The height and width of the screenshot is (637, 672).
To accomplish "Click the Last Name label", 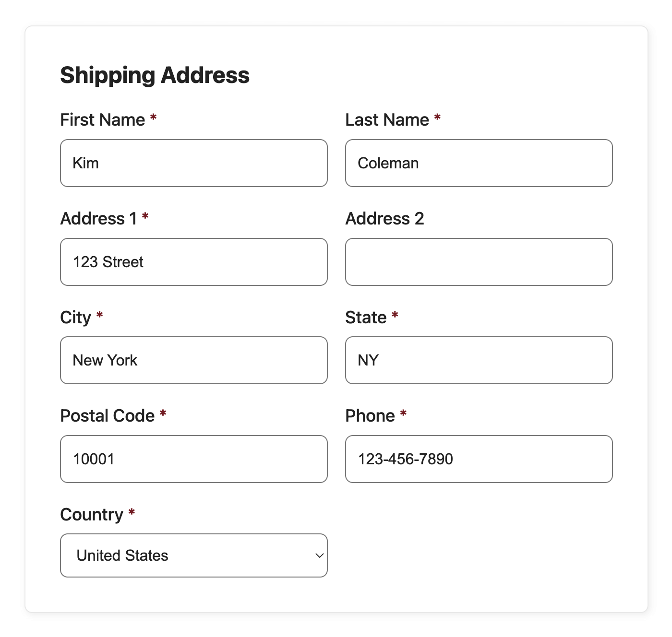I will coord(387,120).
